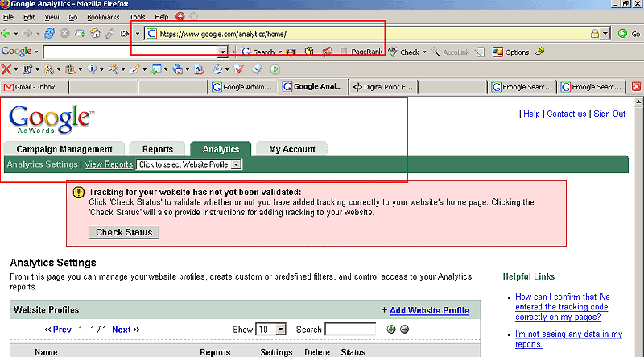
Task: Click the Sign Out link
Action: click(609, 114)
